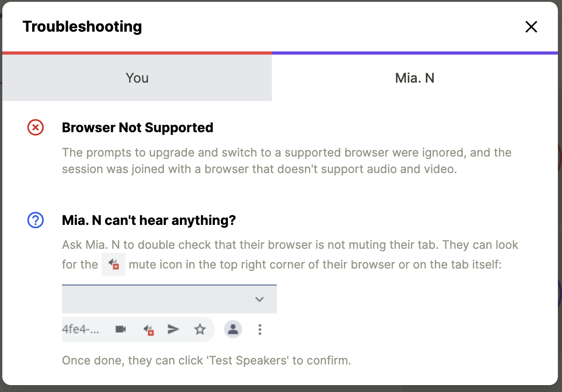Click the inline mute icon in the instruction text
Viewport: 562px width, 392px height.
pos(112,264)
